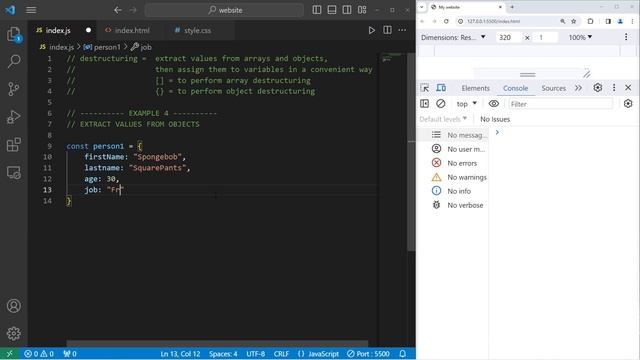Toggle the secondary side bar layout icon
Viewport: 640px width, 360px height.
(x=347, y=10)
